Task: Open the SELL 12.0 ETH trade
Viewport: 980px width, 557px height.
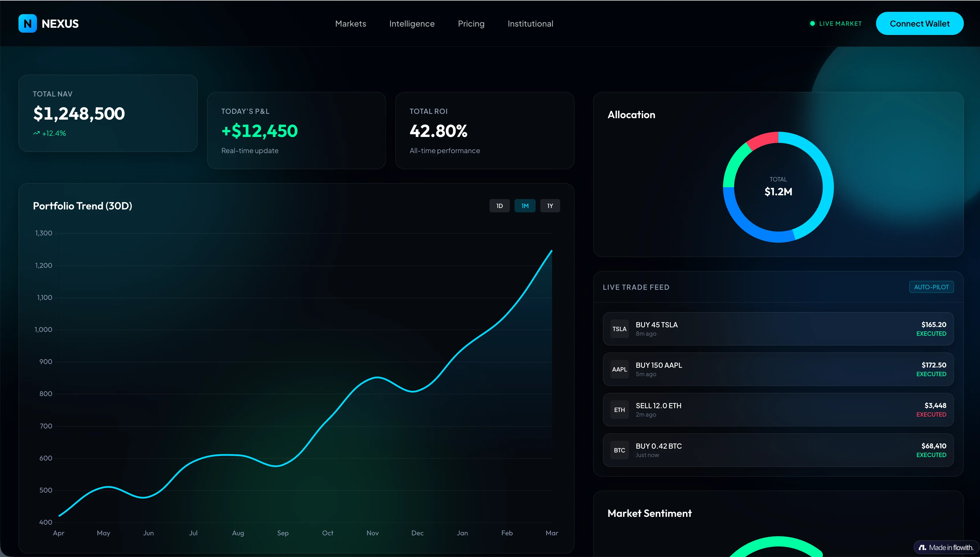Action: (778, 410)
